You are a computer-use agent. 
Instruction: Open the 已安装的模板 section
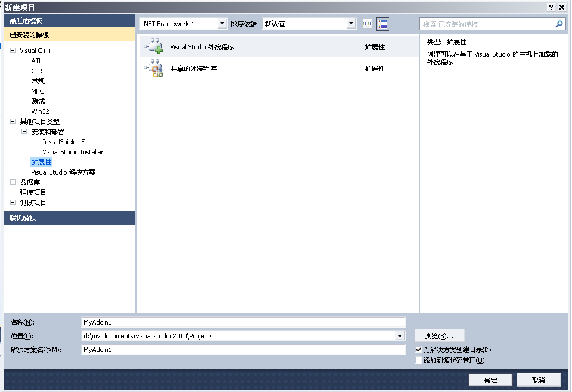tap(69, 35)
